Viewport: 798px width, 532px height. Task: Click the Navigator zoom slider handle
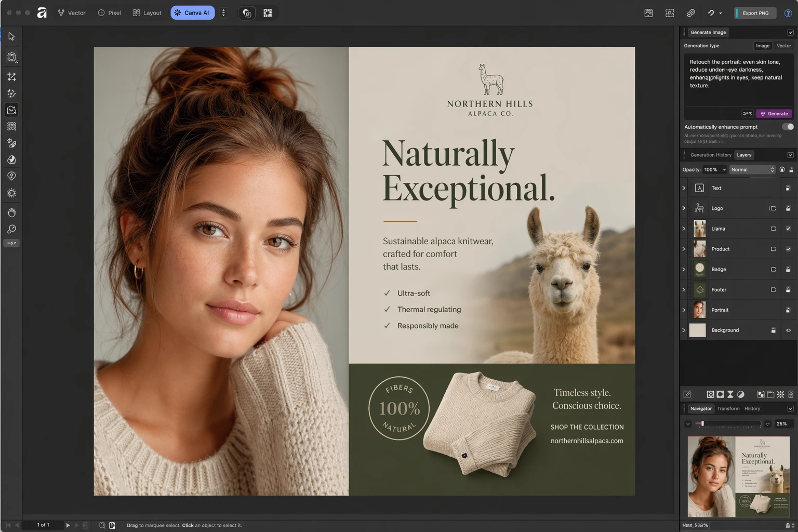702,424
